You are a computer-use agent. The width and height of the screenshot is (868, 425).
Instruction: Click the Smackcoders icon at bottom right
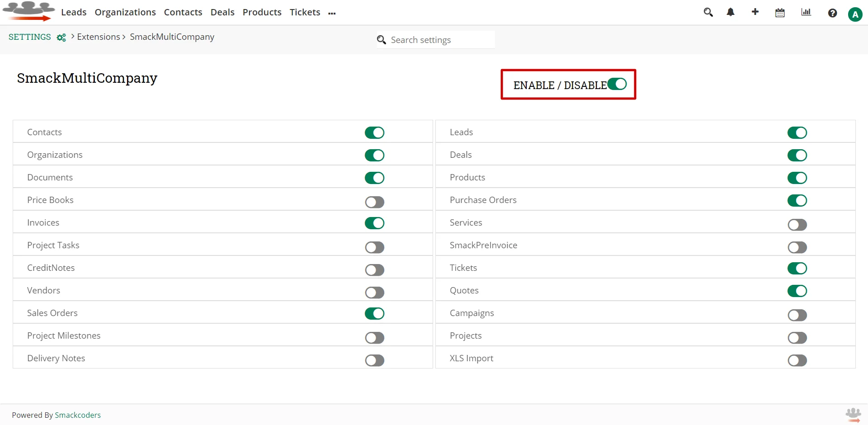[854, 415]
